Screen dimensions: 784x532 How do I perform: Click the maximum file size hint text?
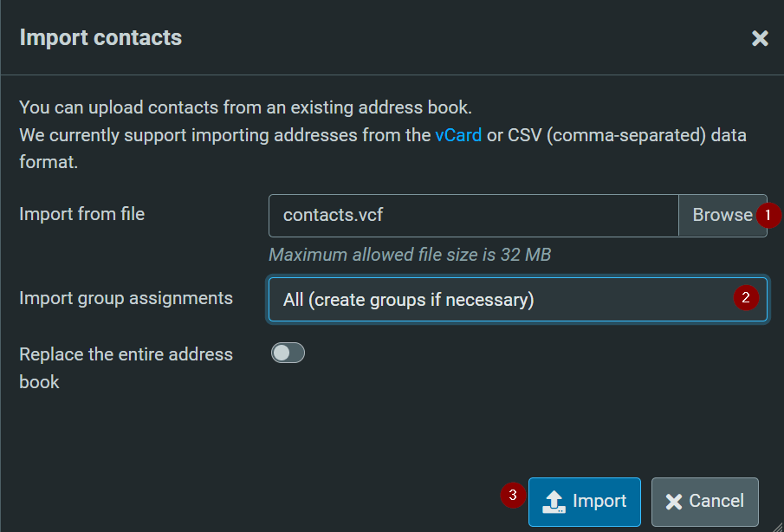409,255
